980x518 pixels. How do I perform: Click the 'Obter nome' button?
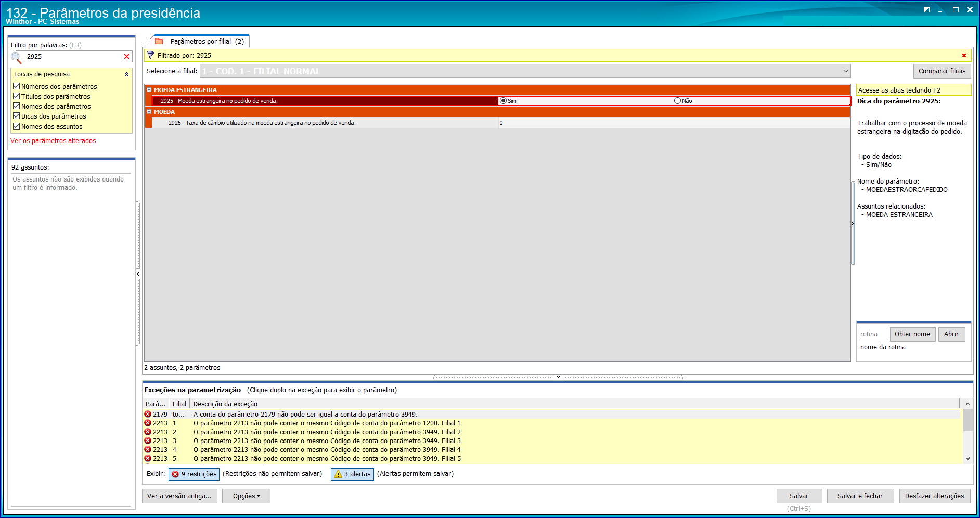coord(912,334)
